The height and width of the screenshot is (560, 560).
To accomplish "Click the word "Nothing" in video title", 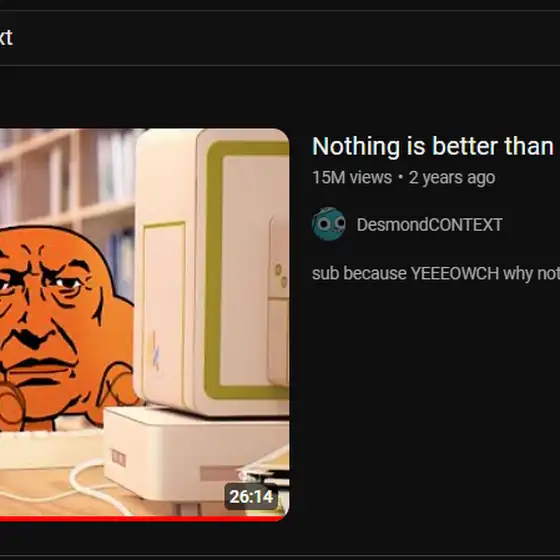I will click(356, 146).
